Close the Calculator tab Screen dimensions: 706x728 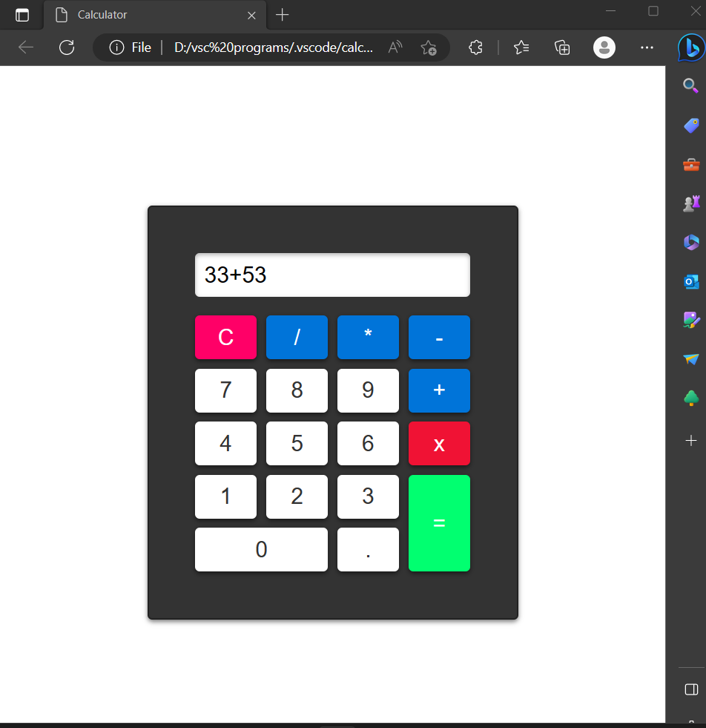[251, 16]
